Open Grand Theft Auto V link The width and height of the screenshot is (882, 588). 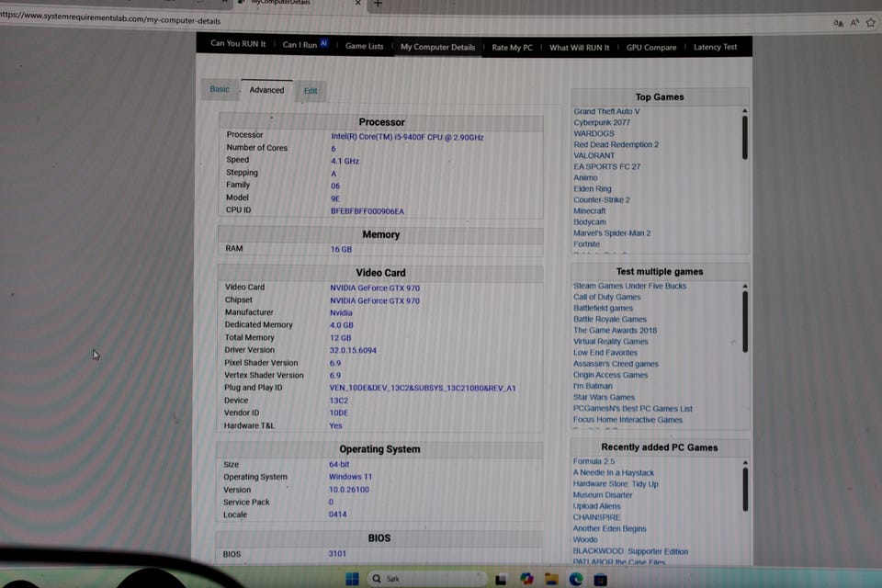(606, 111)
